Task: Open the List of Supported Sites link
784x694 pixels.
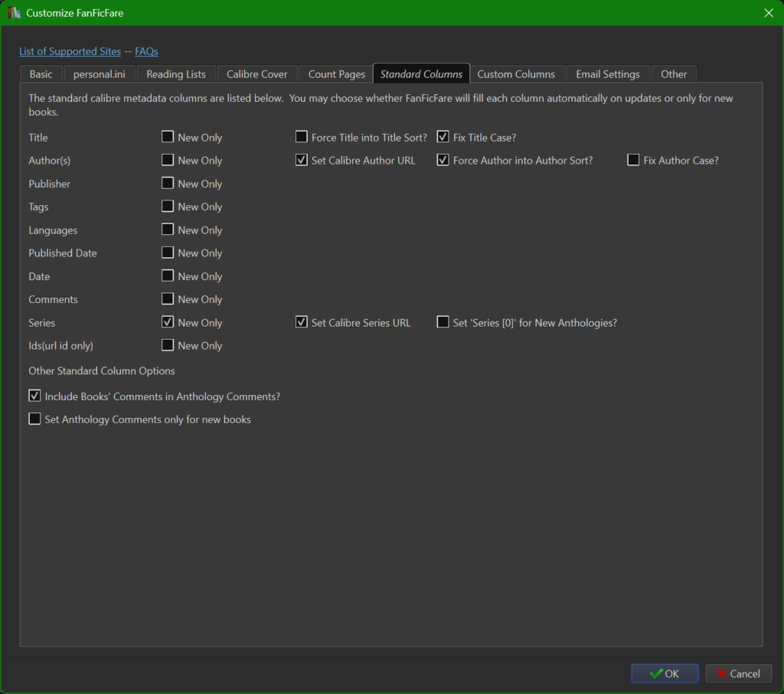Action: (x=70, y=51)
